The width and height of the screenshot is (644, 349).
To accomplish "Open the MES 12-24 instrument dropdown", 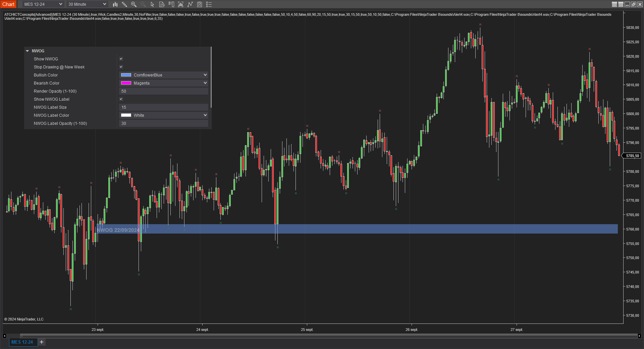I will 43,4.
